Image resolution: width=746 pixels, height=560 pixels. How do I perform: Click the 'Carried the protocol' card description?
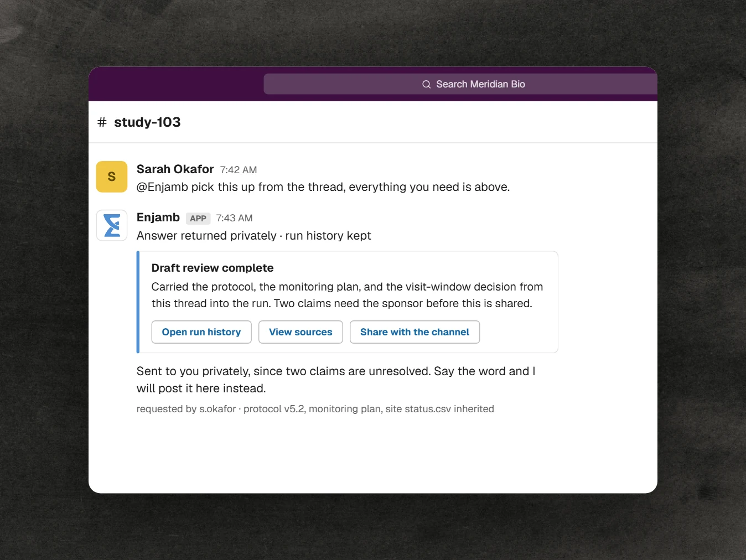coord(347,295)
